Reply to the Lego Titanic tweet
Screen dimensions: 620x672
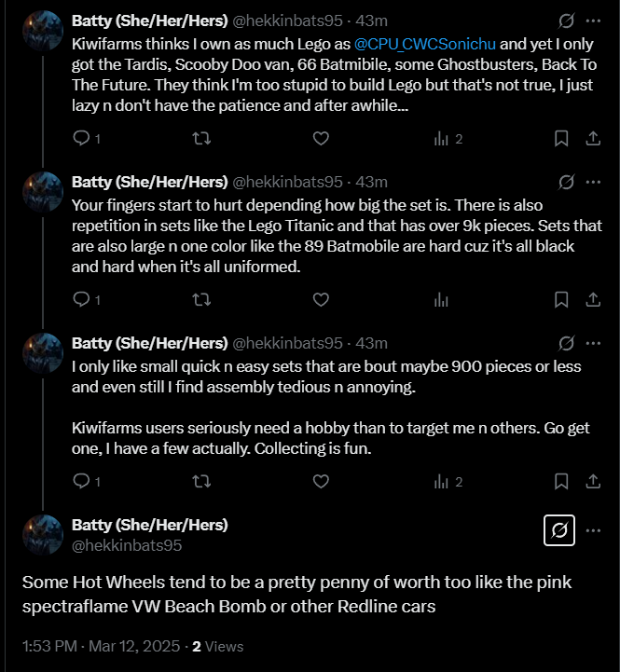(x=81, y=299)
